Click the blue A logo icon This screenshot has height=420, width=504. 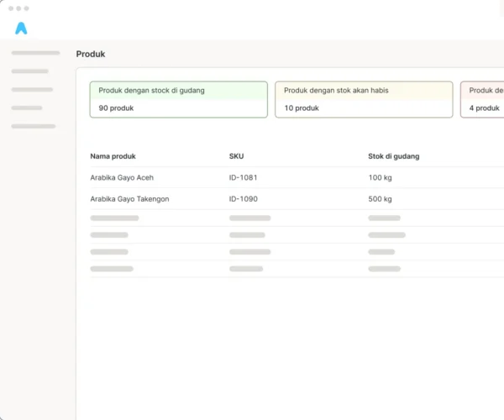pyautogui.click(x=21, y=29)
